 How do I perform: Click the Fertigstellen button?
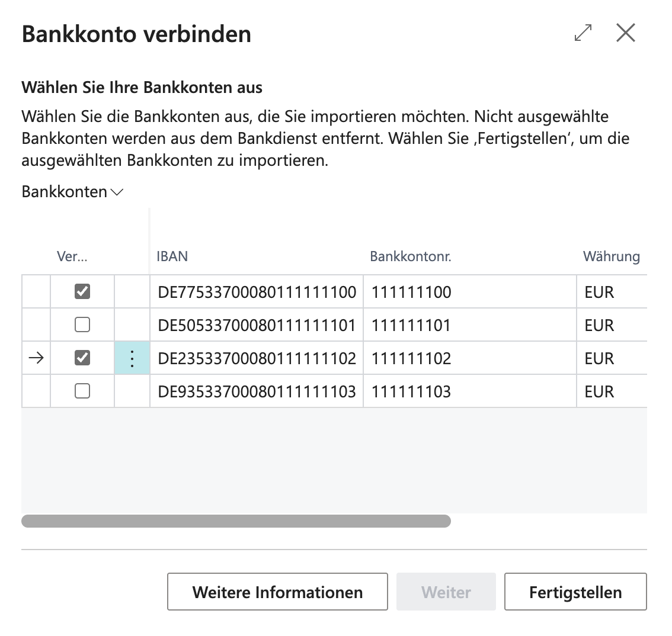tap(575, 592)
